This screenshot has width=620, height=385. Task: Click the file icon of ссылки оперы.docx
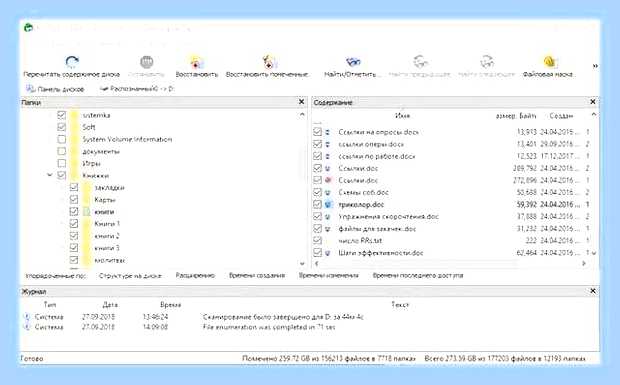coord(328,144)
